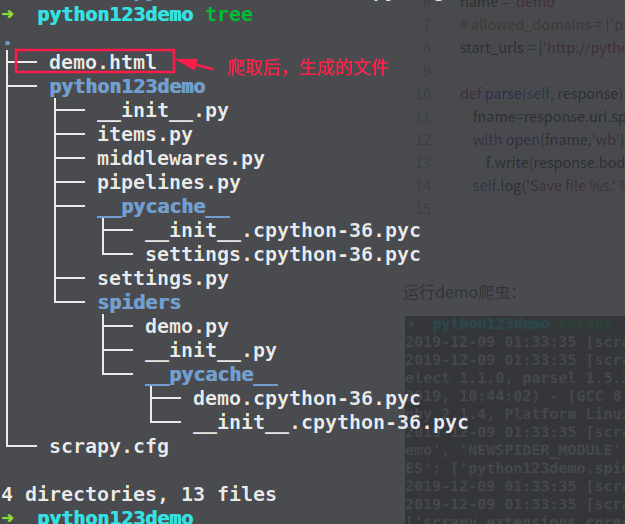Click settings.py file name
The image size is (625, 524).
coord(163,279)
